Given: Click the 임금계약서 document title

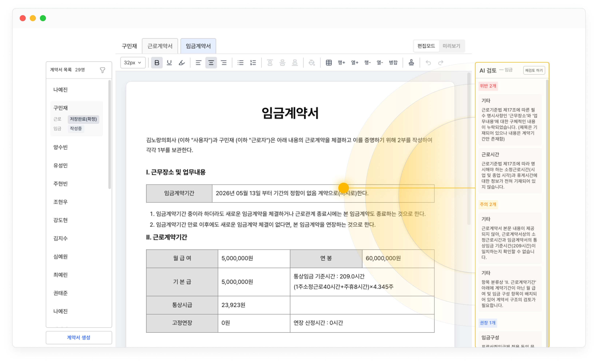Looking at the screenshot, I should click(x=290, y=113).
